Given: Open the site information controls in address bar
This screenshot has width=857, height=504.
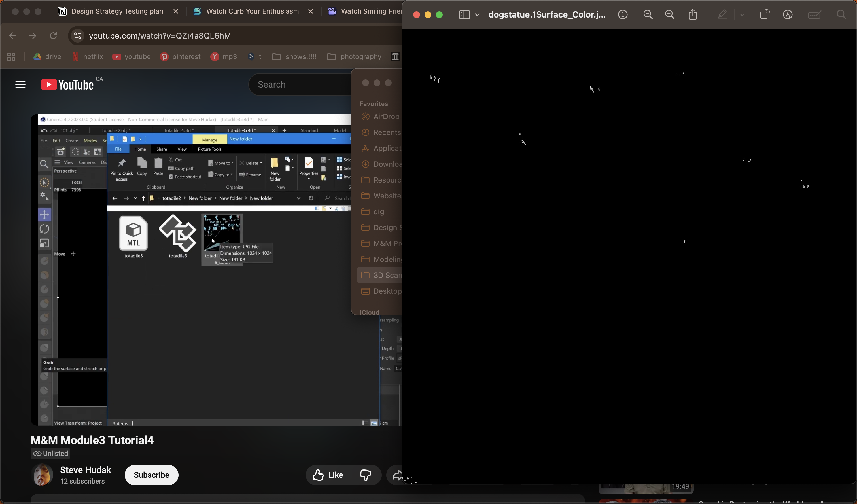Looking at the screenshot, I should click(78, 36).
